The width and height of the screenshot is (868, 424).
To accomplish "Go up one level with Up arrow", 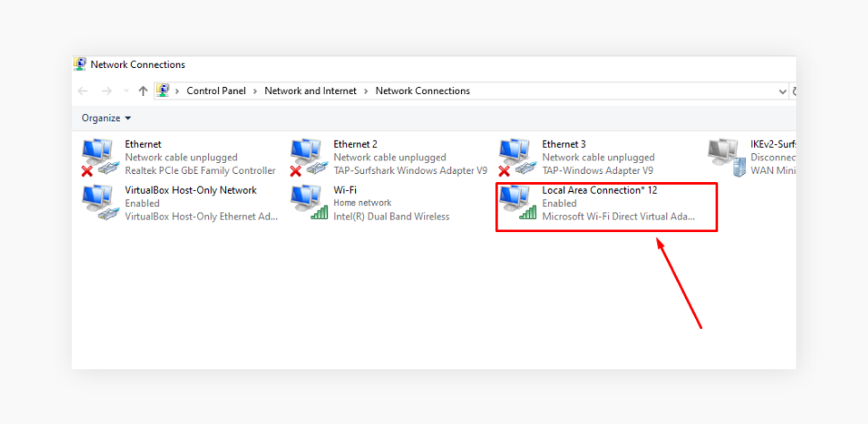I will click(143, 91).
